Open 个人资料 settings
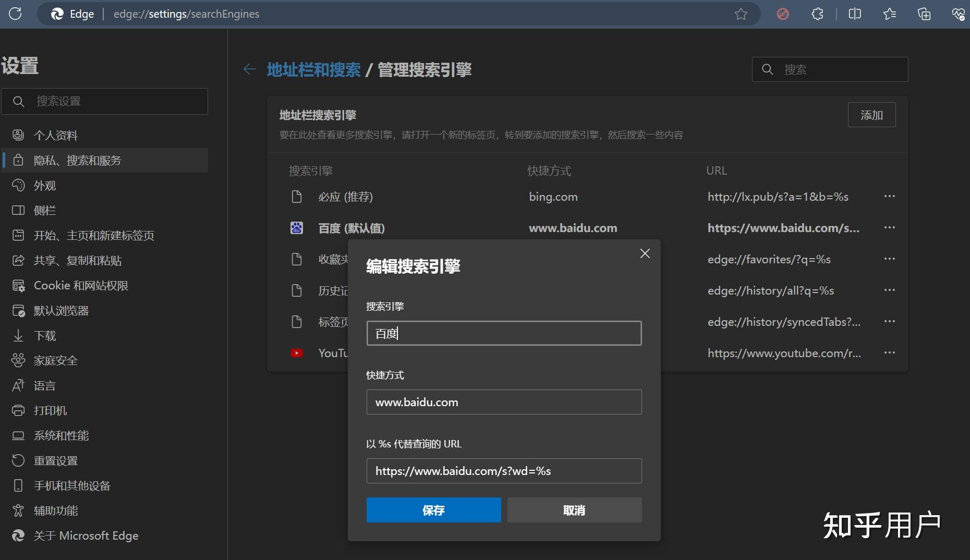The height and width of the screenshot is (560, 970). pos(104,135)
